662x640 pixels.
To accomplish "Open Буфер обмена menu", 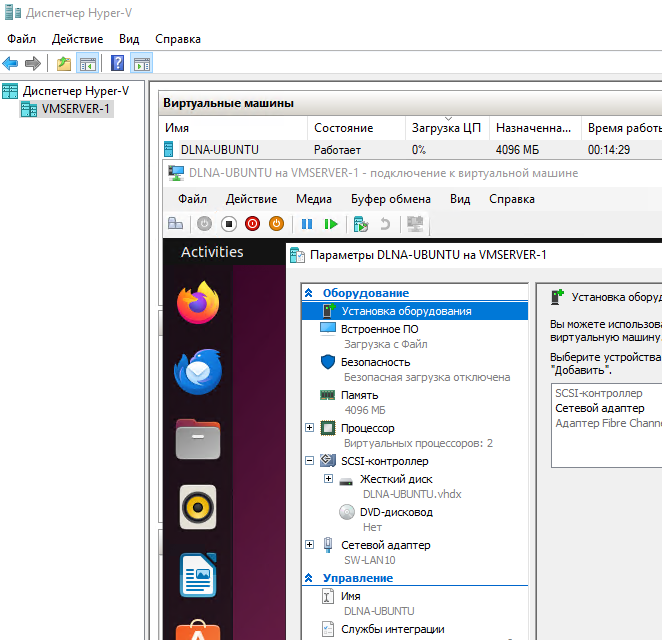I will [x=391, y=199].
